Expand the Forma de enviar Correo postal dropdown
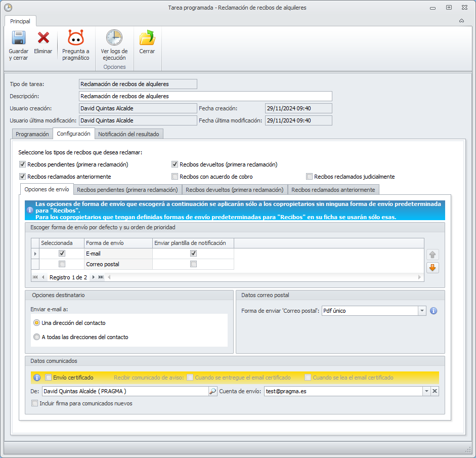476x458 pixels. [422, 311]
